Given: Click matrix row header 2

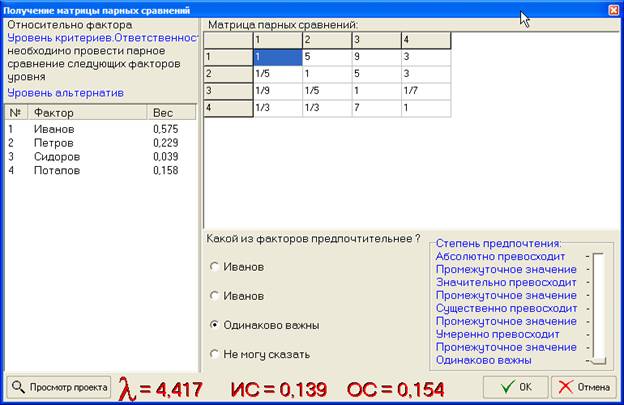Looking at the screenshot, I should pos(228,74).
